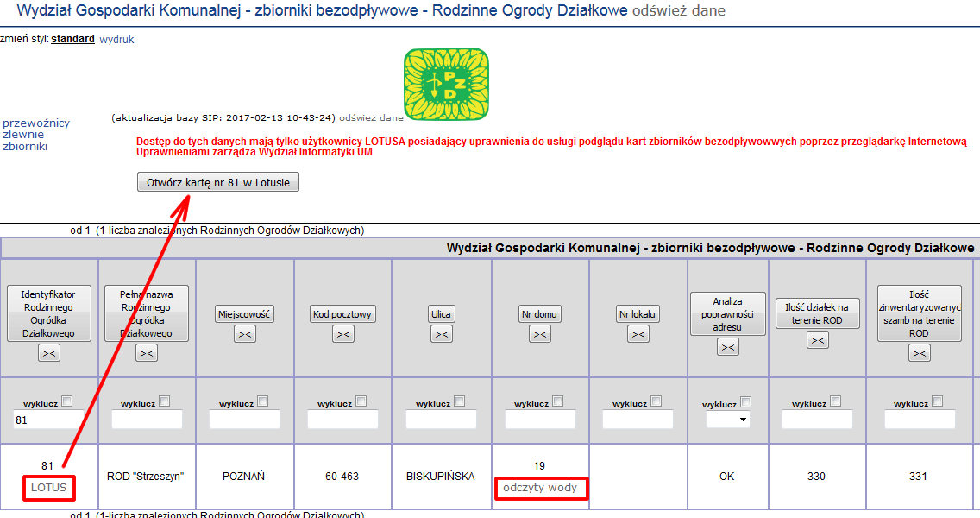This screenshot has width=980, height=518.
Task: Enable wyklucz checkbox in Identyfikator column
Action: coord(67,401)
